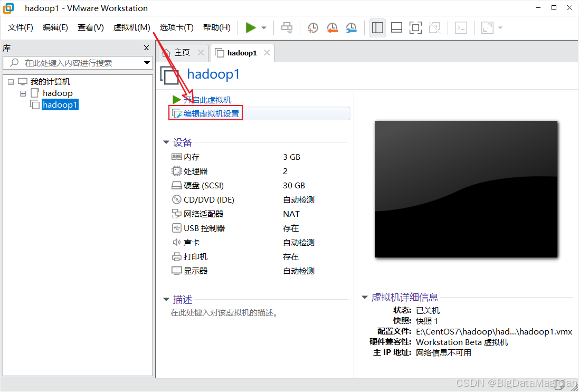Collapse the 虚拟机详细信息 section

click(365, 297)
